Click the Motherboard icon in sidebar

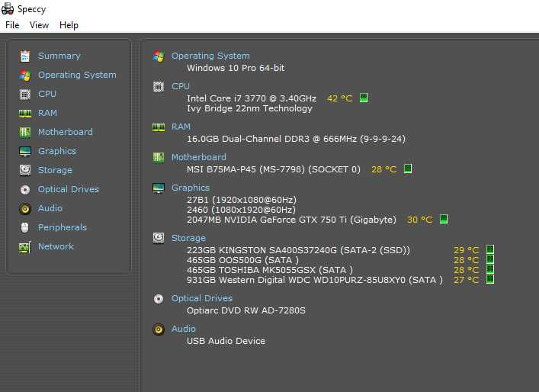click(25, 133)
